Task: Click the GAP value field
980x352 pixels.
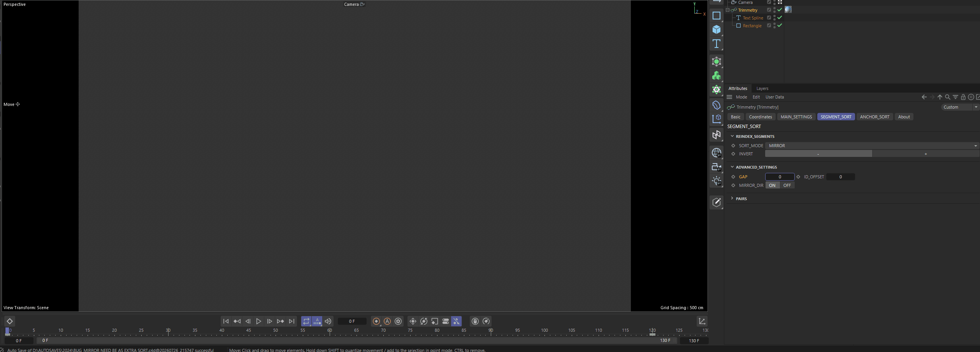Action: pos(780,177)
